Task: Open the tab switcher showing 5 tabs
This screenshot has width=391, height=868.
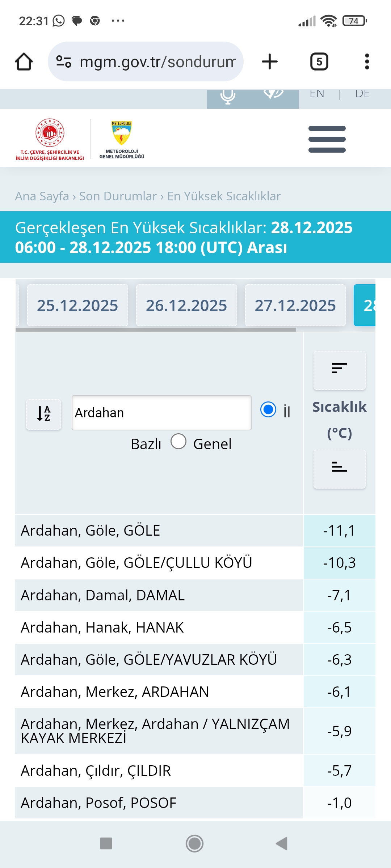Action: [x=319, y=61]
